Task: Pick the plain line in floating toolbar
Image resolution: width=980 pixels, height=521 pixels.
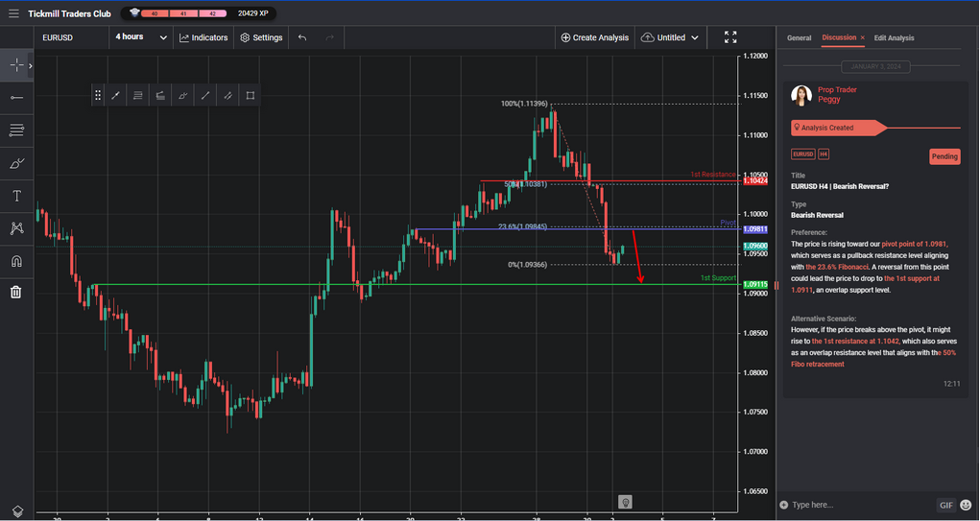Action: point(205,96)
